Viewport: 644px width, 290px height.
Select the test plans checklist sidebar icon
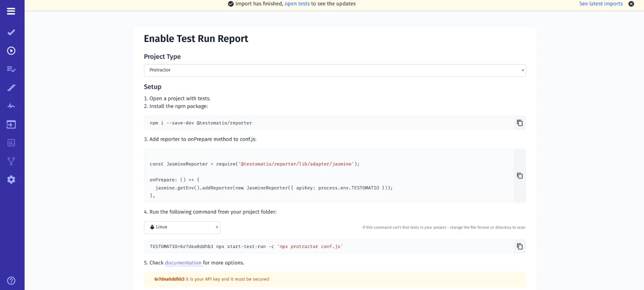(11, 69)
